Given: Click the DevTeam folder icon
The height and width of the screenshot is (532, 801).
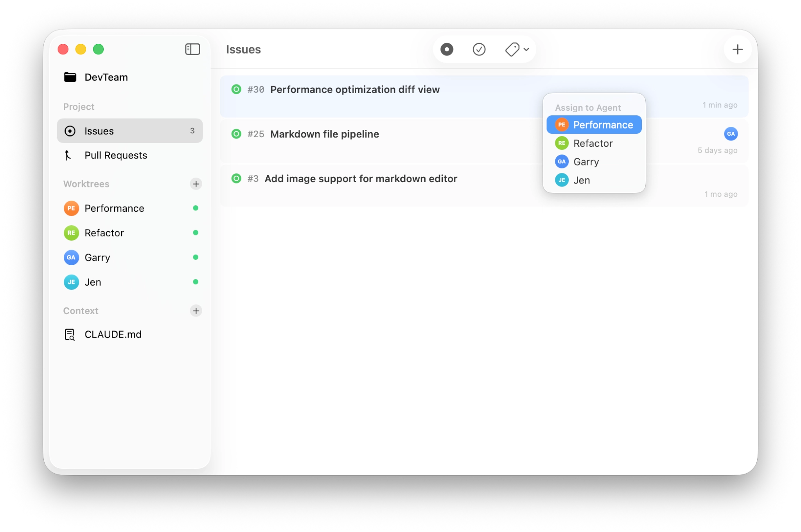Looking at the screenshot, I should [70, 77].
